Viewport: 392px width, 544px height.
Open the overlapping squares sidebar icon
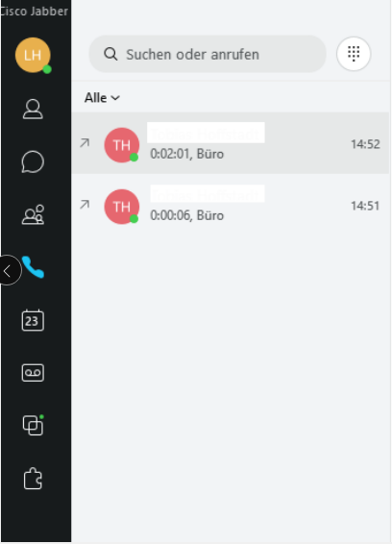(x=33, y=425)
